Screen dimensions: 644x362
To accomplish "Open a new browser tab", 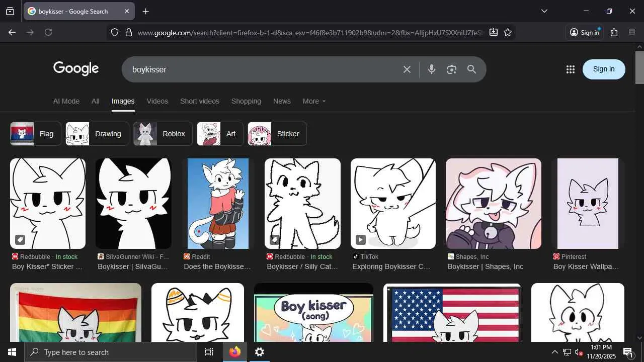I will click(146, 11).
